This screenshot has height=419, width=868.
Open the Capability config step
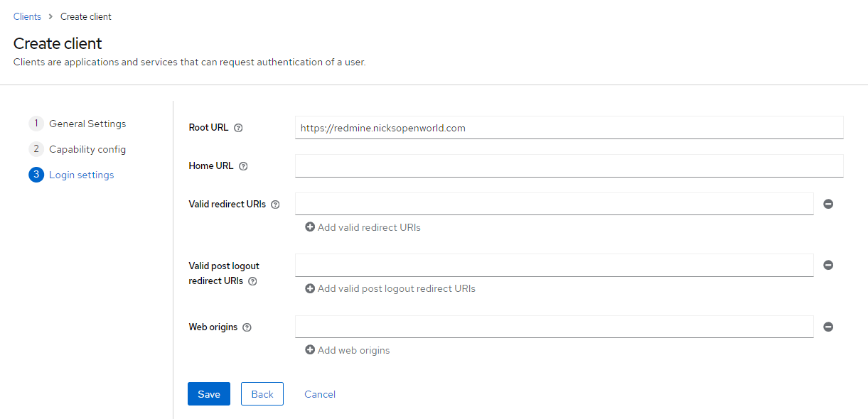[x=87, y=149]
